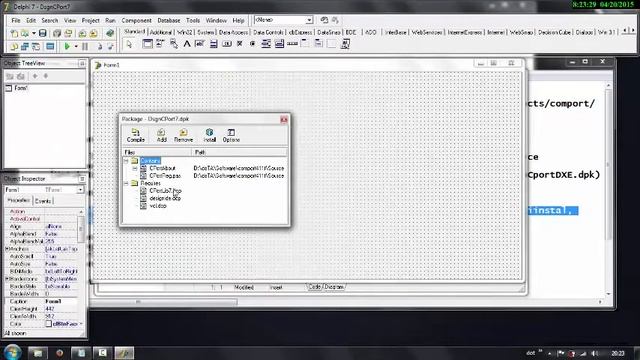The width and height of the screenshot is (640, 360).
Task: Click the Pause toolbar icon
Action: (x=85, y=47)
